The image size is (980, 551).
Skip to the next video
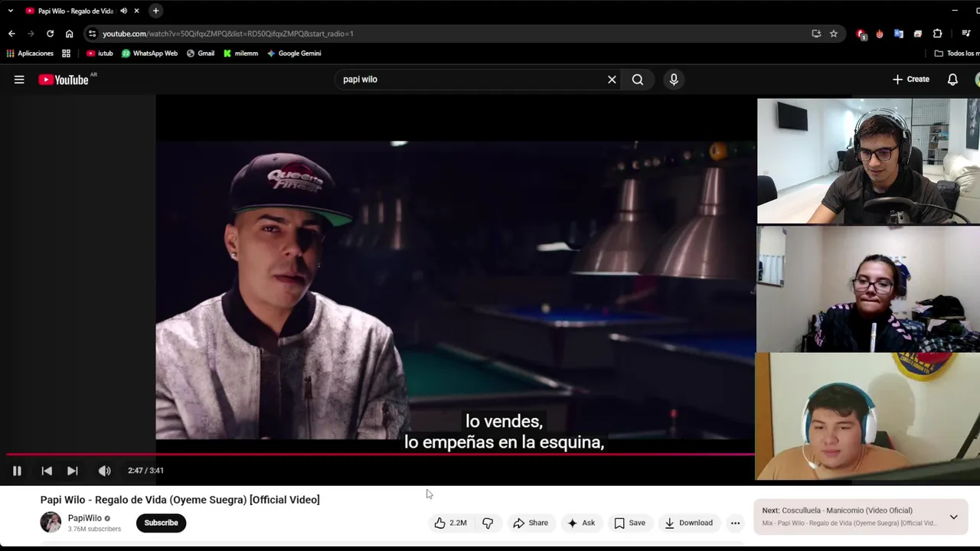click(x=72, y=471)
